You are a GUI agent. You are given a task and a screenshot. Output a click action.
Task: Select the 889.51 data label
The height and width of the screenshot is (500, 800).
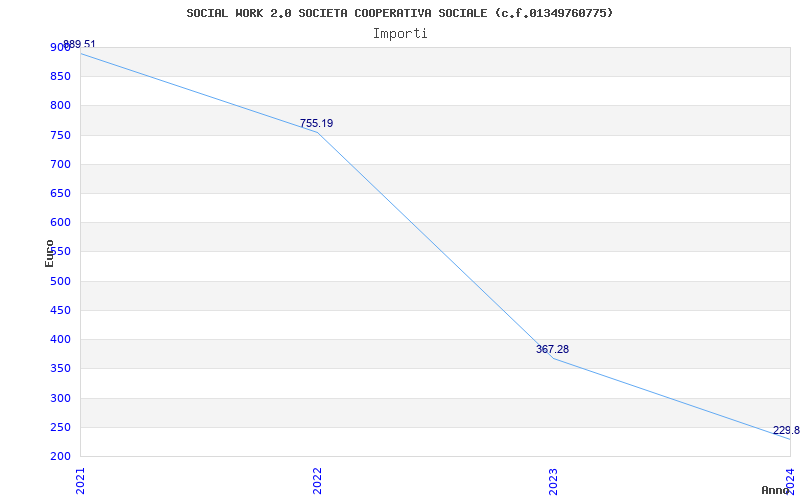(79, 44)
